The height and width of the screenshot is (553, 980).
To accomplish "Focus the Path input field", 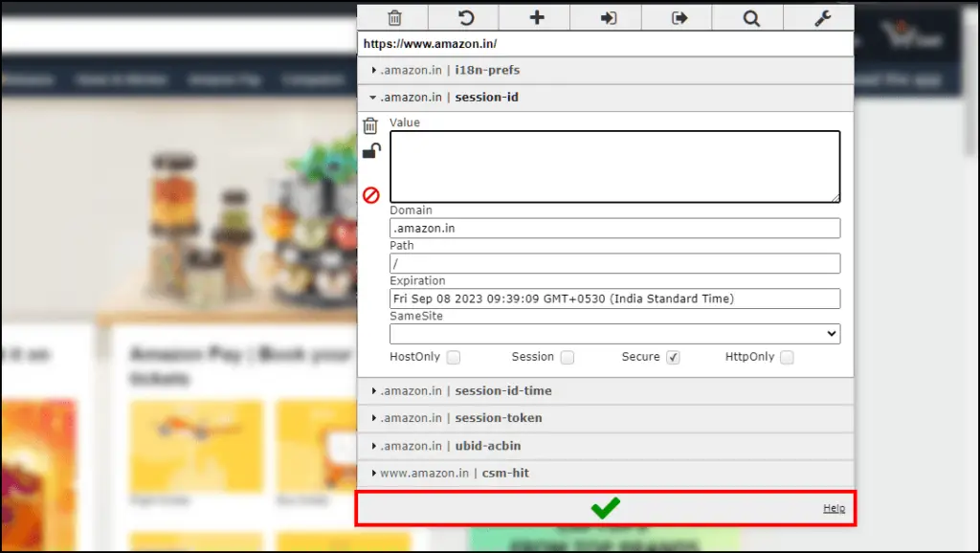I will (x=615, y=264).
